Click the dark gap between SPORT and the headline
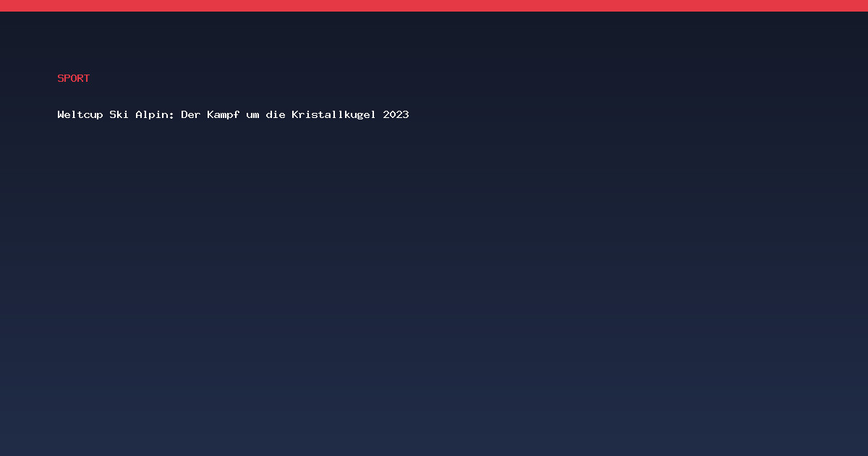 (233, 96)
